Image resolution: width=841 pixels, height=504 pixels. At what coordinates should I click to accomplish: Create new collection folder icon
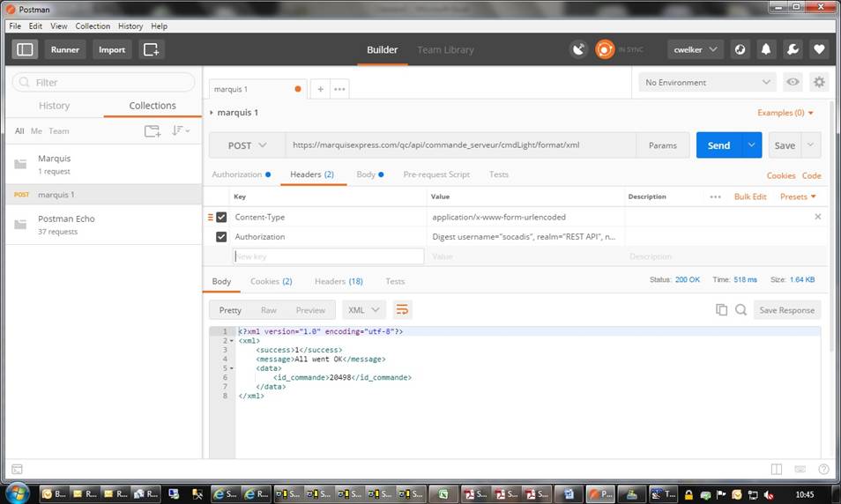tap(153, 130)
